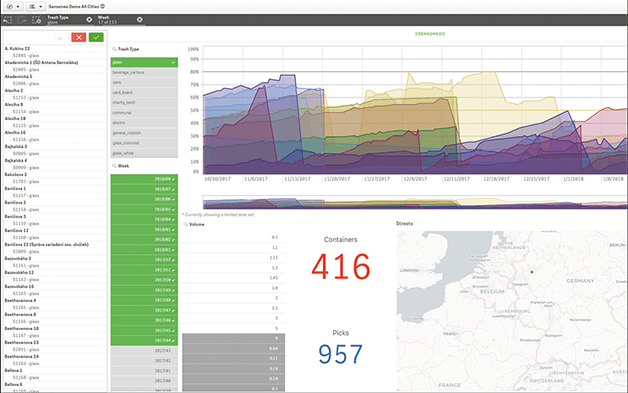This screenshot has width=628, height=393.
Task: Cancel the current selection with red X
Action: point(78,37)
